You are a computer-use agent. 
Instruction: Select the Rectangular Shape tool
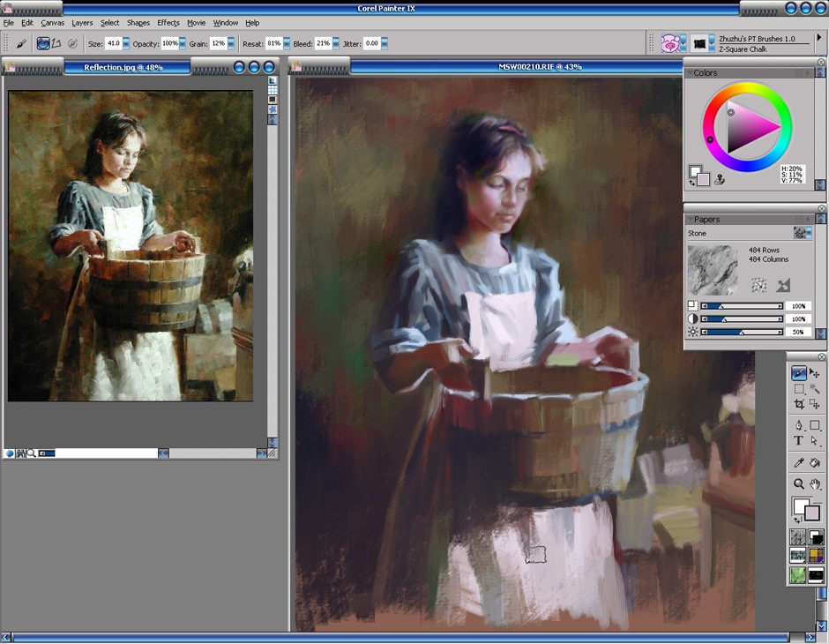[814, 425]
